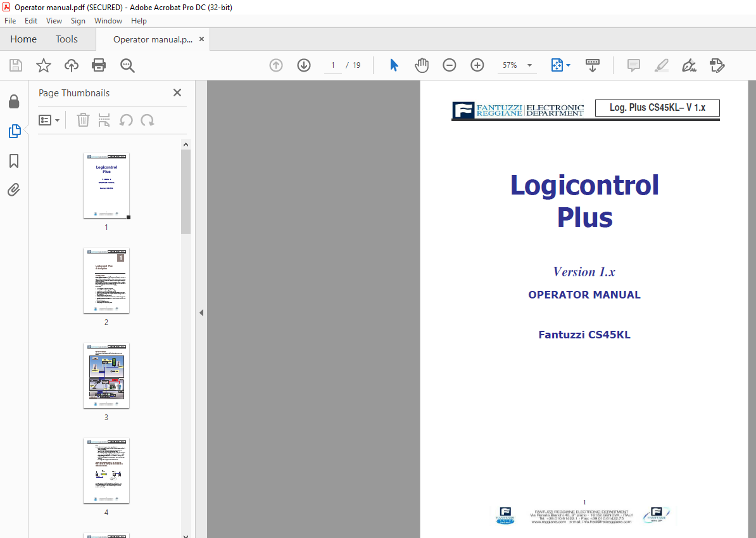Viewport: 756px width, 538px height.
Task: Go to previous page arrow
Action: click(276, 65)
